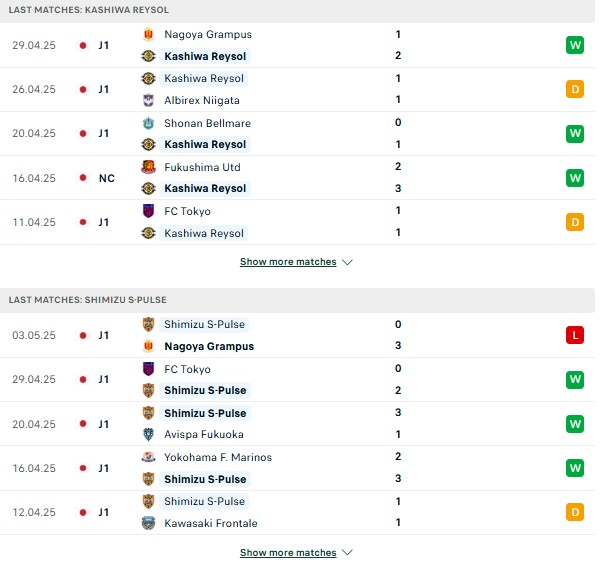Click the Kawasaki Frontale team crest

(x=148, y=523)
